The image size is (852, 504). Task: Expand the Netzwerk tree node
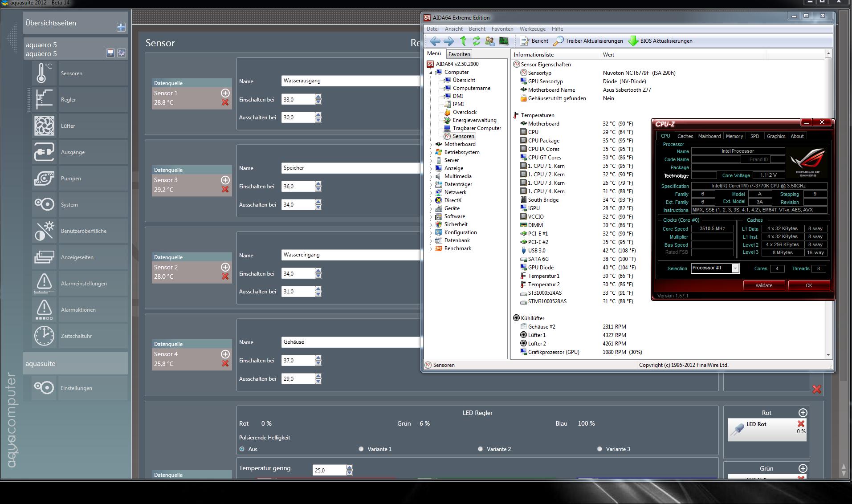coord(431,193)
